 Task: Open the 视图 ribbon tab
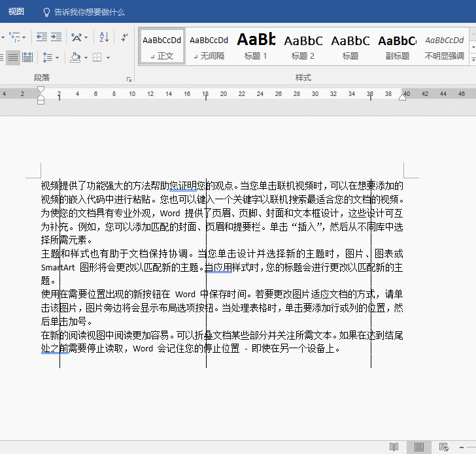coord(17,12)
